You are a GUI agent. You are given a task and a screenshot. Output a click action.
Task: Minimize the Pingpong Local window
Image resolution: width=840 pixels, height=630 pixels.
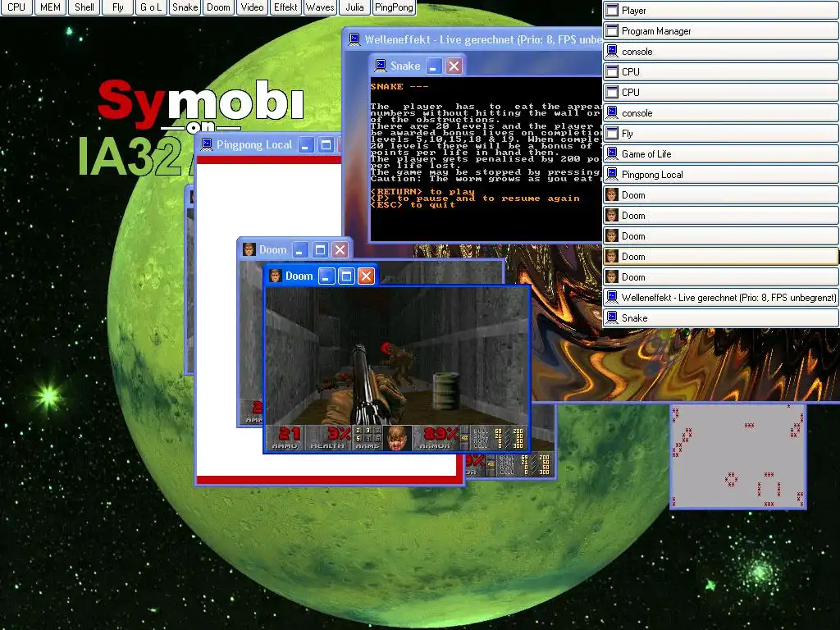point(306,144)
